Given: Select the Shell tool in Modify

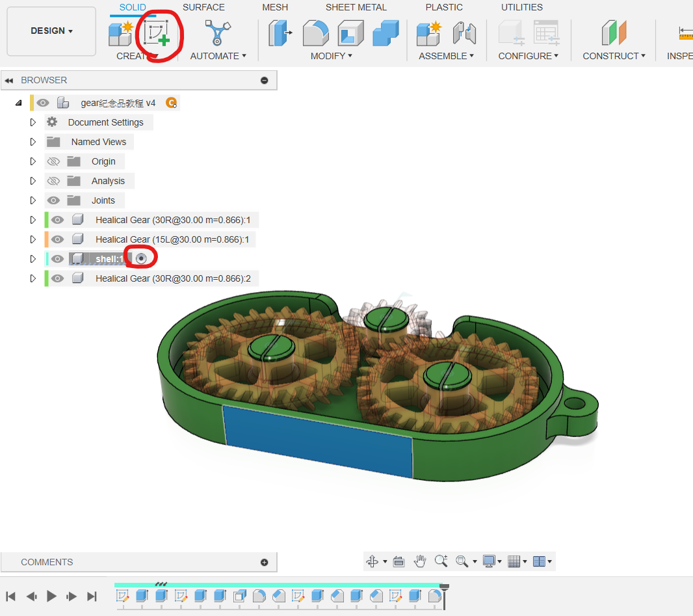Looking at the screenshot, I should pos(350,33).
